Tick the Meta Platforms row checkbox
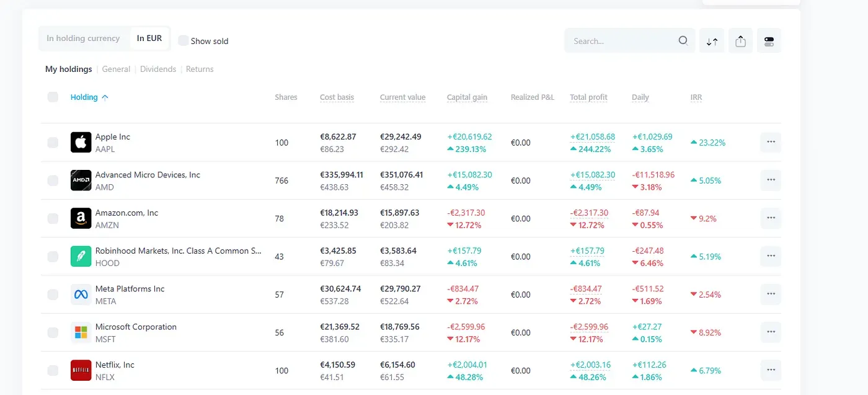 [53, 295]
